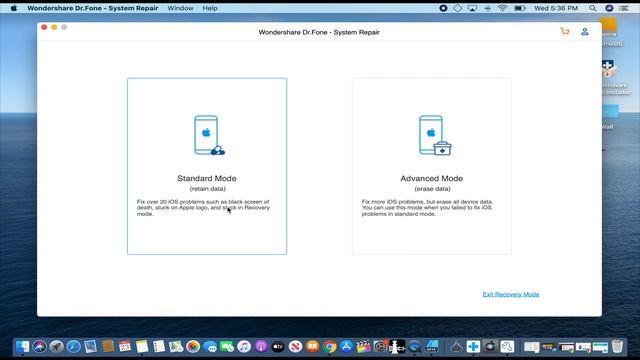Open Safari from the Dock

pyautogui.click(x=74, y=347)
